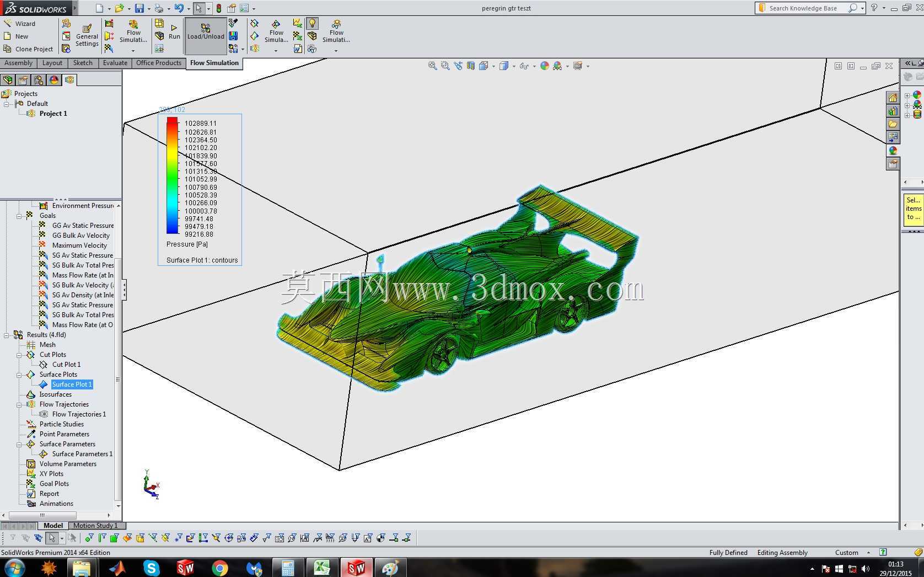Image resolution: width=924 pixels, height=577 pixels.
Task: Open Google Chrome from the taskbar
Action: [220, 568]
